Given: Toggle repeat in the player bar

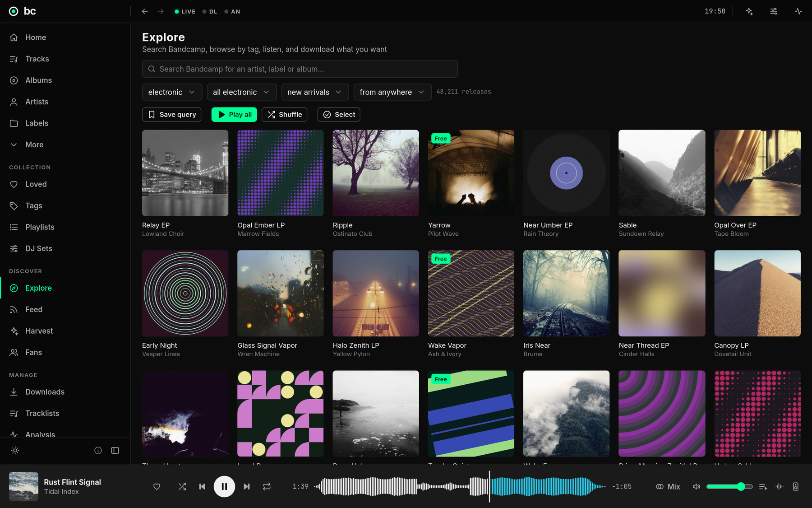Looking at the screenshot, I should tap(267, 486).
